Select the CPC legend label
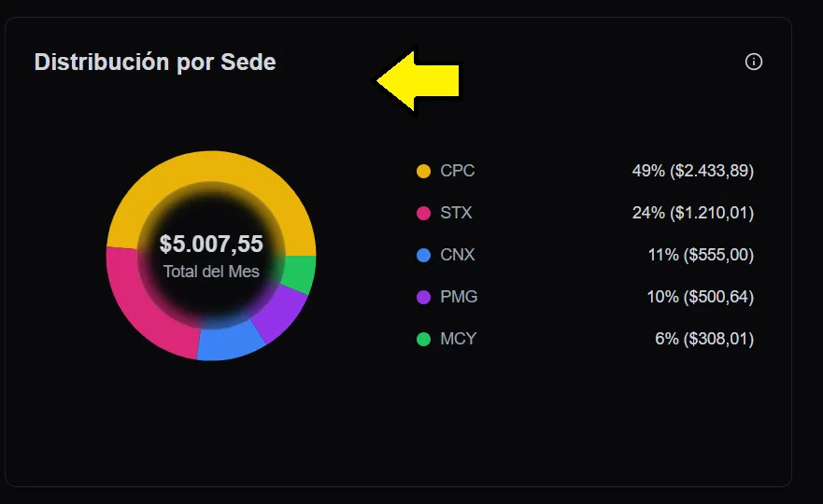Viewport: 823px width, 504px height. coord(458,171)
